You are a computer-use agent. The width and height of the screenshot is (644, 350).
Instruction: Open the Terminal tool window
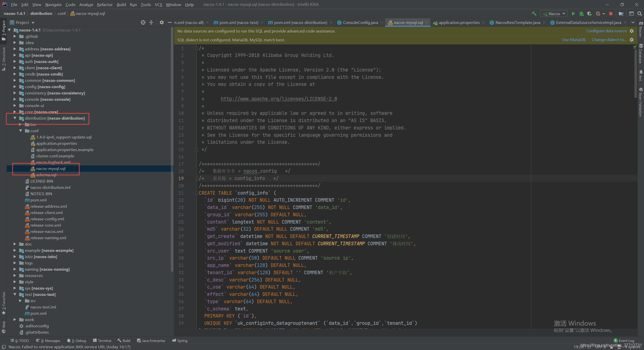102,341
